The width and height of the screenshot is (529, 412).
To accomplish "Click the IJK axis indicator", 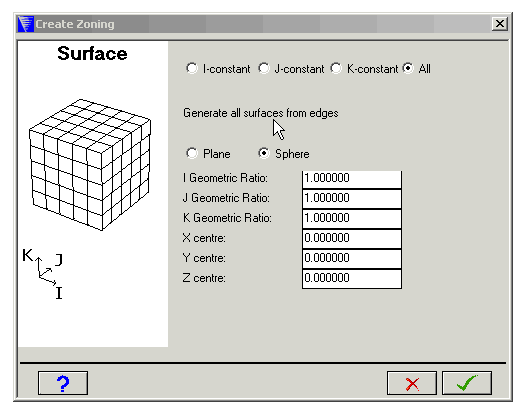I will 43,274.
